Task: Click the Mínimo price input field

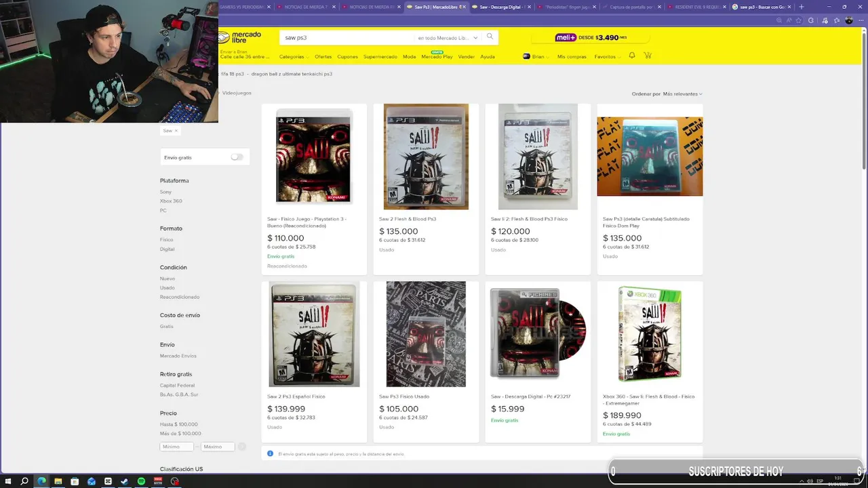Action: (176, 447)
